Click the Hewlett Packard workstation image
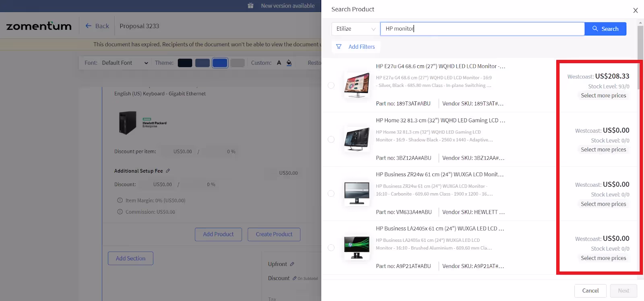Image resolution: width=644 pixels, height=301 pixels. click(x=128, y=123)
